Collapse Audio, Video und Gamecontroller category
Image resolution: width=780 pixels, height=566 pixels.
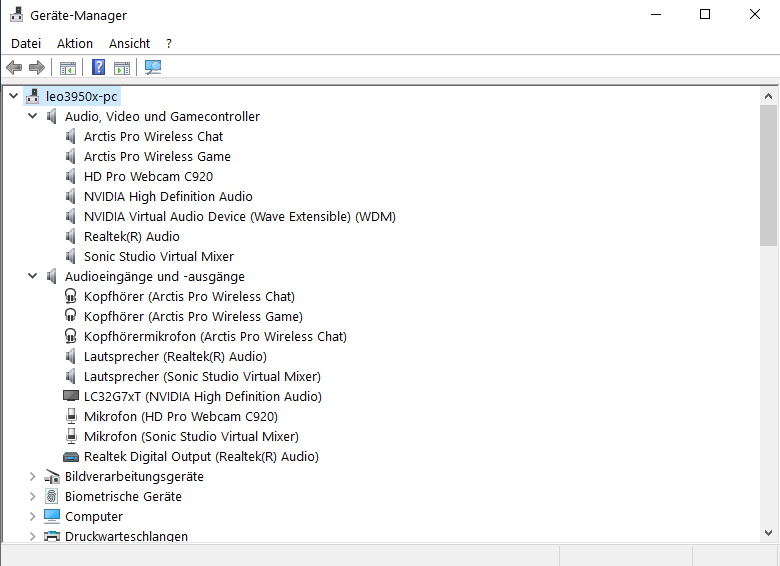click(33, 116)
